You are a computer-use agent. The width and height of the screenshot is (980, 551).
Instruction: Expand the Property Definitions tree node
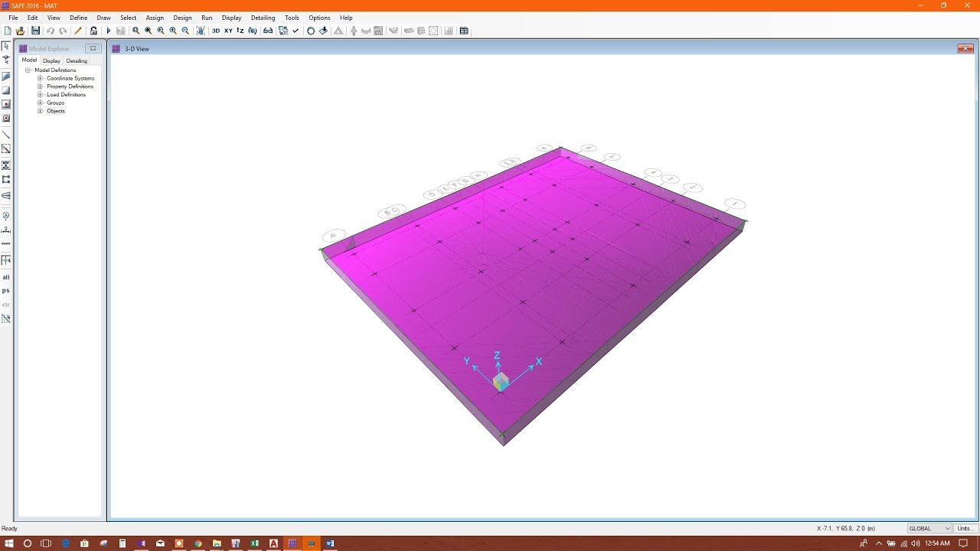40,86
